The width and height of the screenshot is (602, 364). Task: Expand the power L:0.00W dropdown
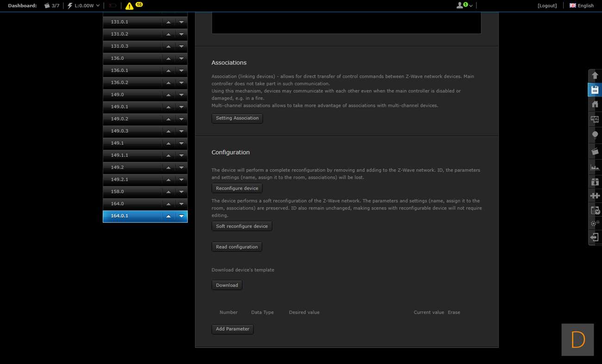click(84, 6)
